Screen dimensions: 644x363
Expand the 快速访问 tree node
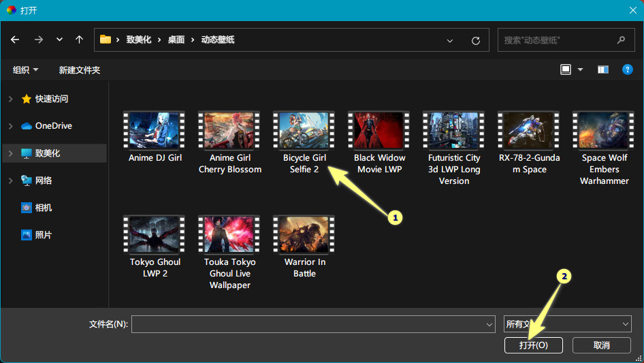(11, 99)
